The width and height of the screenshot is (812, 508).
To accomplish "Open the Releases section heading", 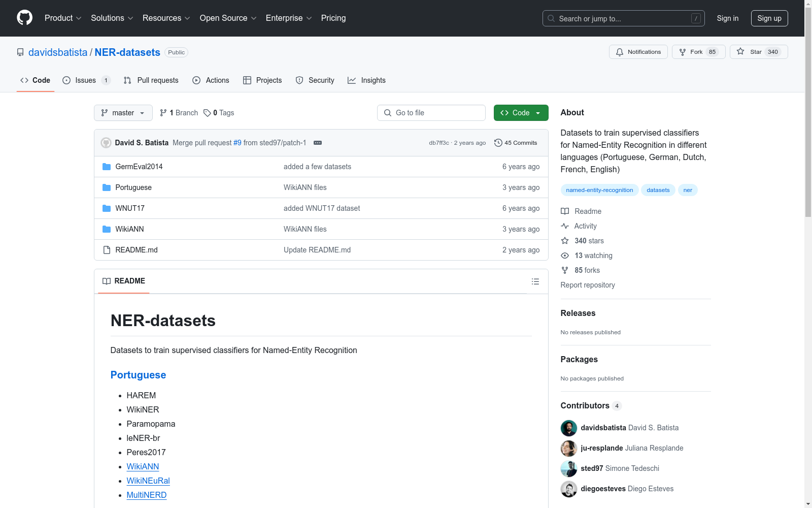I will tap(578, 313).
